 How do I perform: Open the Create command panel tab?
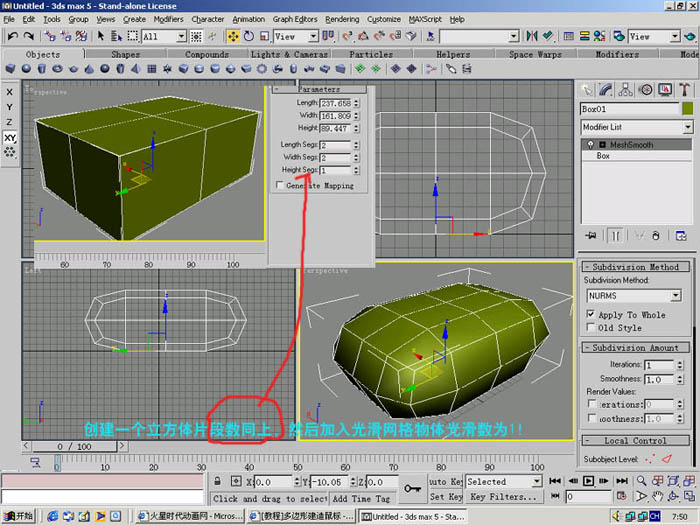[x=586, y=90]
